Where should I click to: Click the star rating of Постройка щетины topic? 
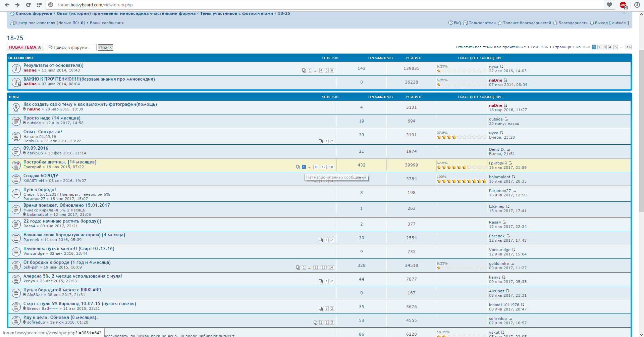(462, 167)
